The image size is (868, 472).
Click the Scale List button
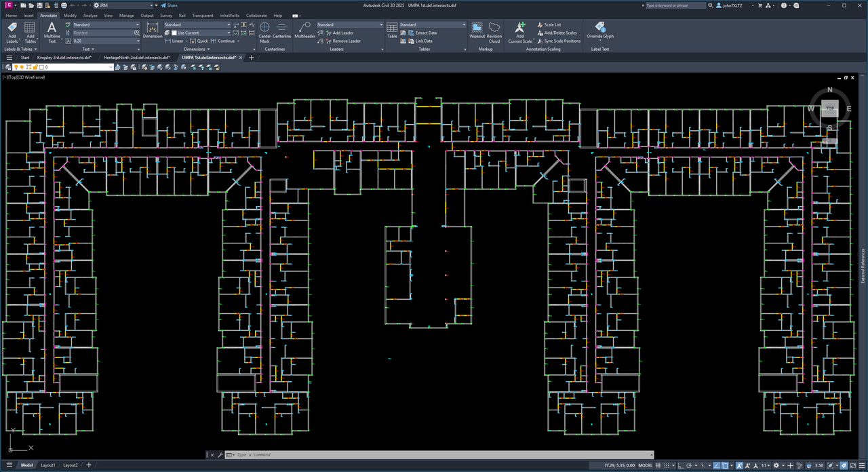552,24
